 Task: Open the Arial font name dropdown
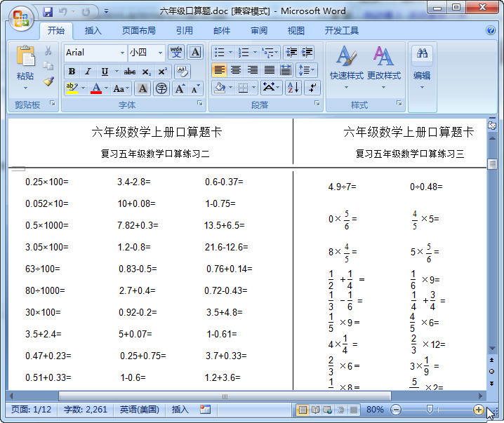coord(122,53)
